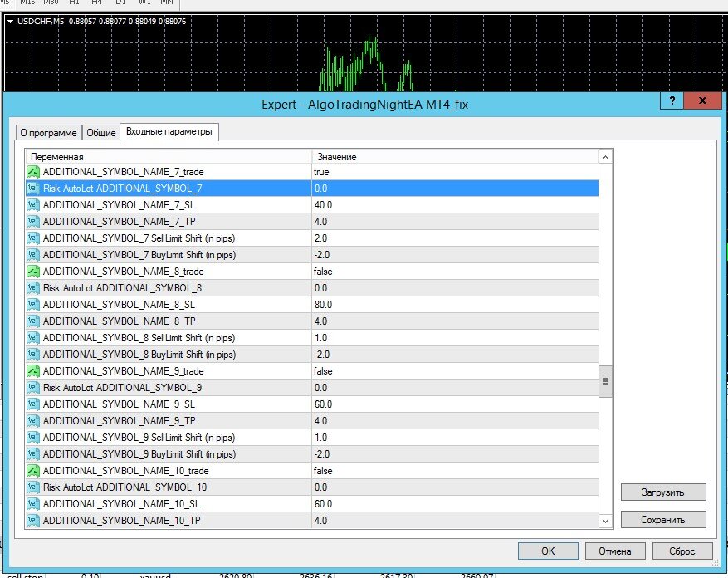This screenshot has width=728, height=578.
Task: Confirm the dialog with OK
Action: 548,551
